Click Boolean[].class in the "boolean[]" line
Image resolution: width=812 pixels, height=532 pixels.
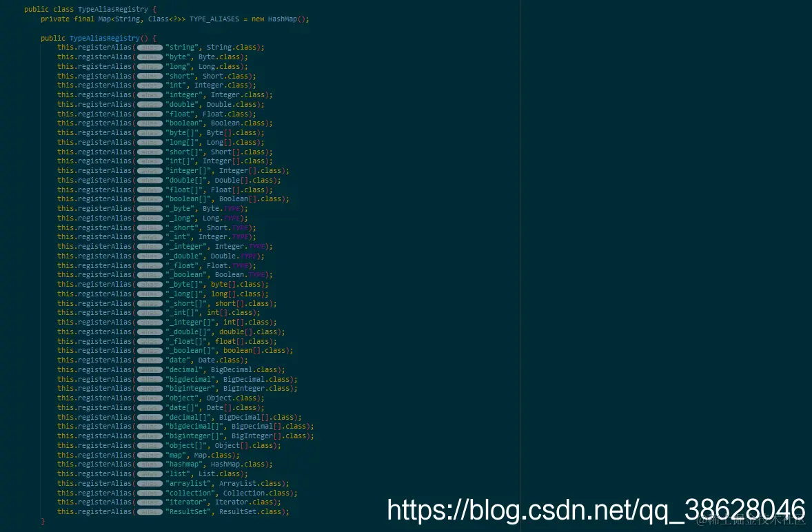point(250,198)
